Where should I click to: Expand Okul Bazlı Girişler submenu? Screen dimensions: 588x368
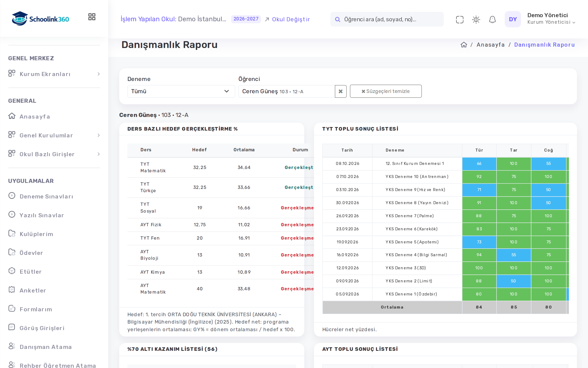point(54,154)
